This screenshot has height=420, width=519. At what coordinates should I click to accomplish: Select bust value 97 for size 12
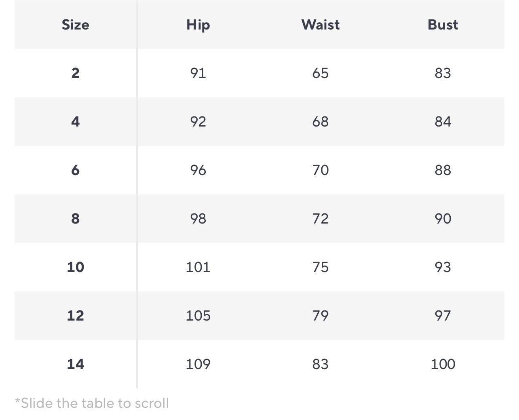coord(443,316)
